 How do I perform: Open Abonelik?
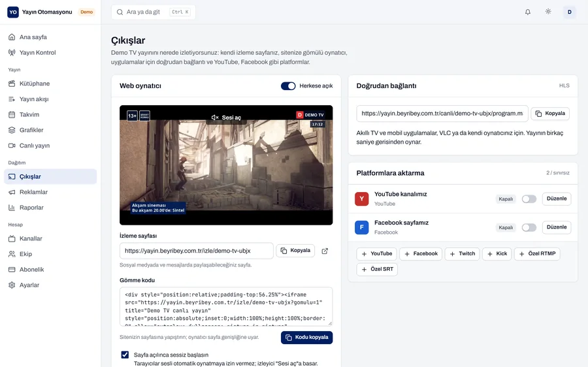[50, 270]
